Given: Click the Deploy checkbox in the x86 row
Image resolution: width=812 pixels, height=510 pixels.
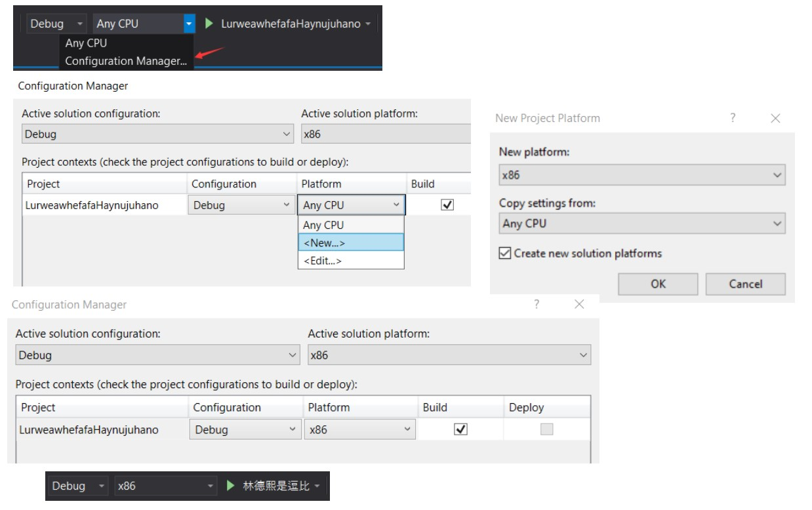Looking at the screenshot, I should click(546, 429).
